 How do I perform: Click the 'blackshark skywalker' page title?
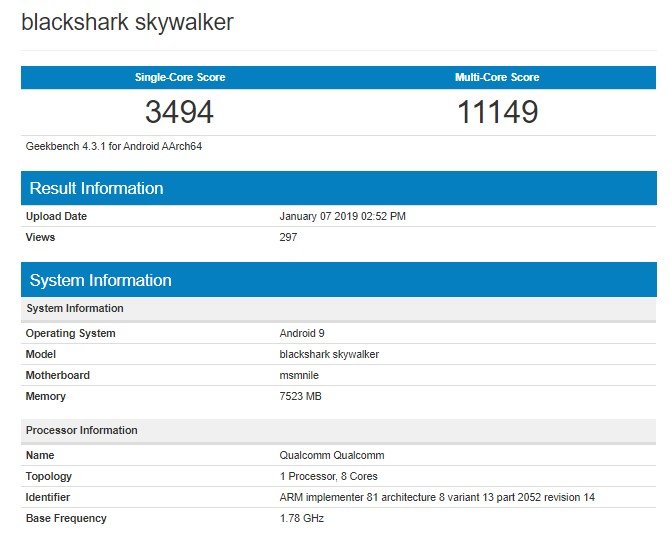[x=128, y=22]
